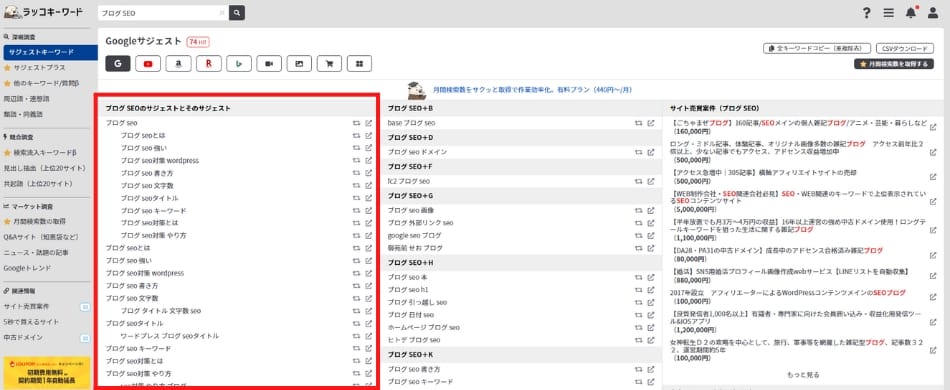
Task: Select keyword 'ホームページ ブログ seo'
Action: [424, 328]
